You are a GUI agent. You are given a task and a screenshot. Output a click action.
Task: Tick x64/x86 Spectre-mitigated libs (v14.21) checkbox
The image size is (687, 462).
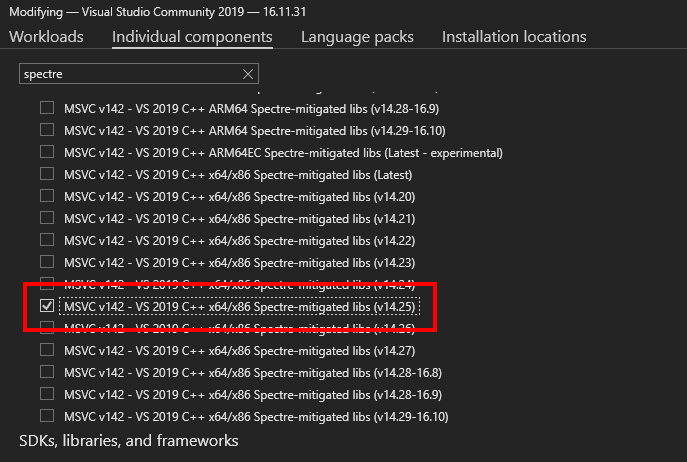point(47,218)
